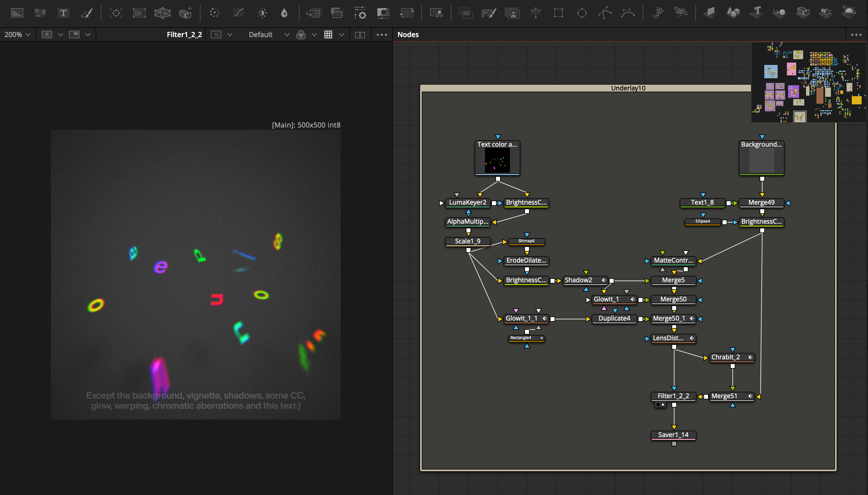868x495 pixels.
Task: Add a Color Corrector via dotted-circle icon
Action: click(x=214, y=13)
